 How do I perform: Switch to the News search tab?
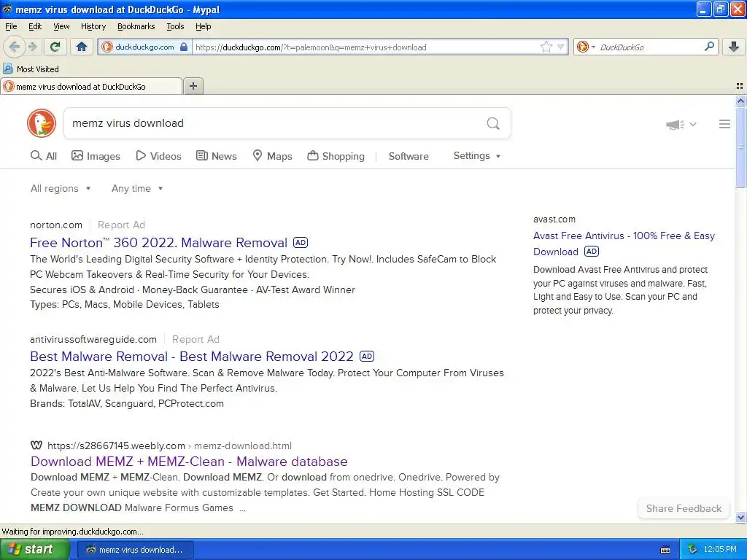(x=216, y=156)
